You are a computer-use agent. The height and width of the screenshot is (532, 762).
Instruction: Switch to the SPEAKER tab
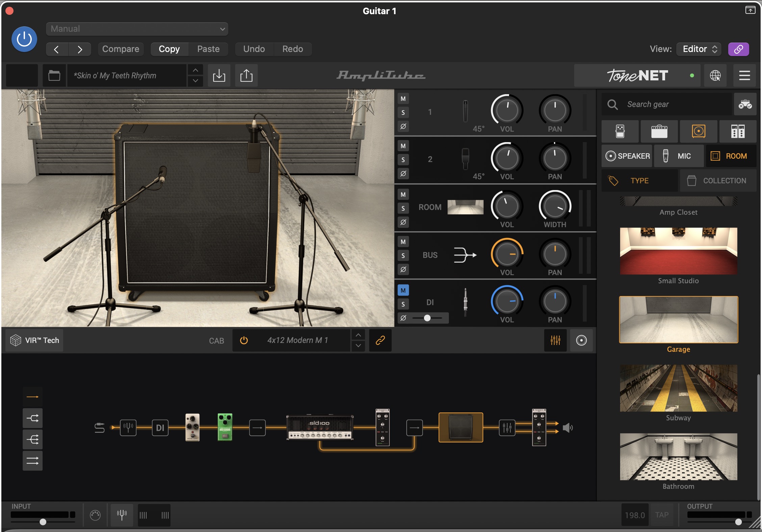(x=627, y=156)
